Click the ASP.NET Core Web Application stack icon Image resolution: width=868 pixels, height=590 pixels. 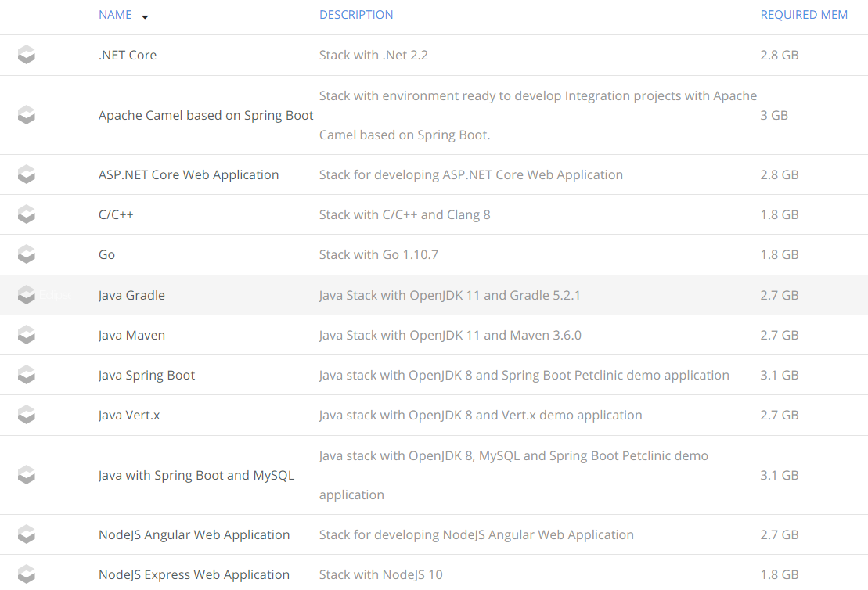[x=27, y=174]
